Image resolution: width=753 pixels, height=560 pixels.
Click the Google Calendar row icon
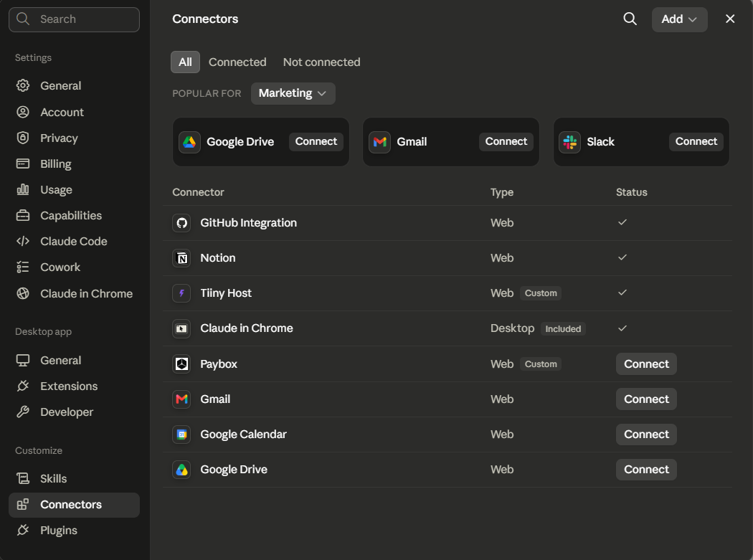coord(181,435)
